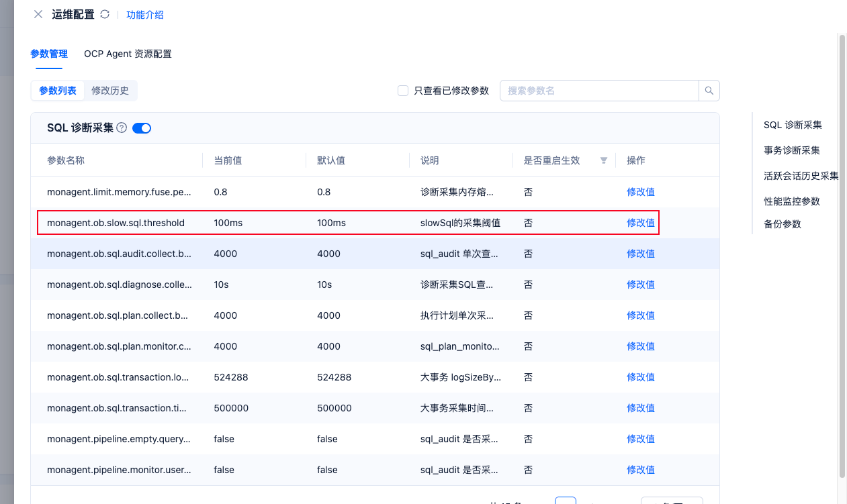Click the 参数名称 column header
Viewport: 847px width, 504px height.
66,160
